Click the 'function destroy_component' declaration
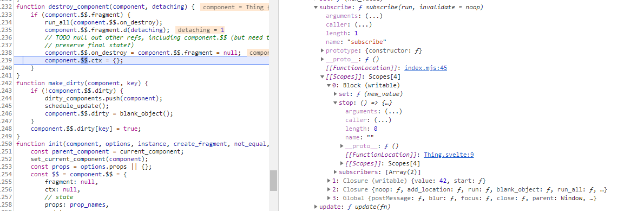Viewport: 644px width, 211px height. [106, 8]
